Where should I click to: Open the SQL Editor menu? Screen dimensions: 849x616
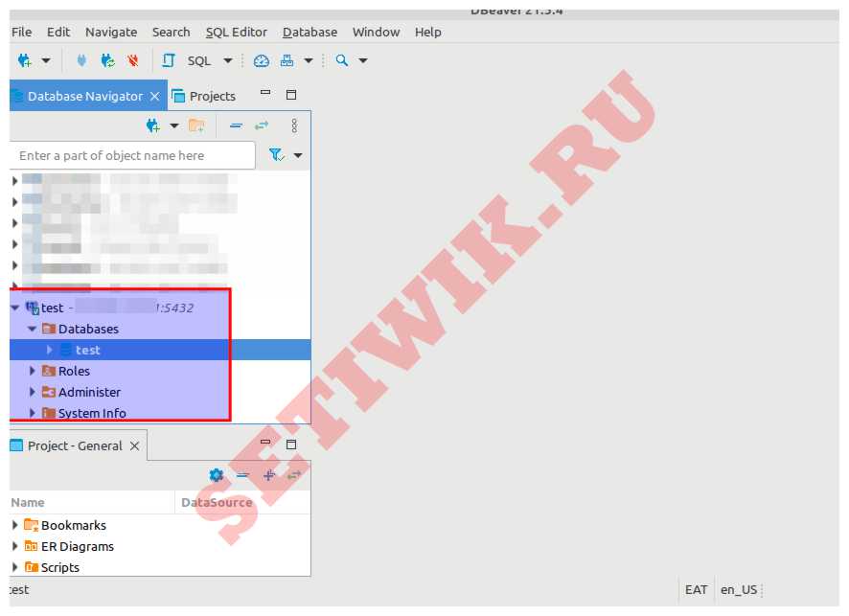(x=237, y=32)
